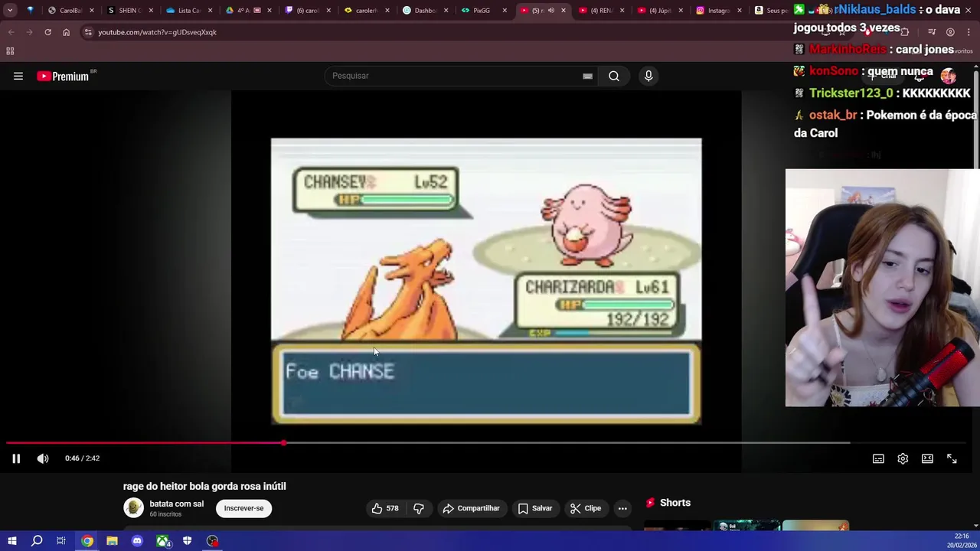Switch to the Instagram browser tab
This screenshot has width=980, height=551.
pyautogui.click(x=718, y=11)
